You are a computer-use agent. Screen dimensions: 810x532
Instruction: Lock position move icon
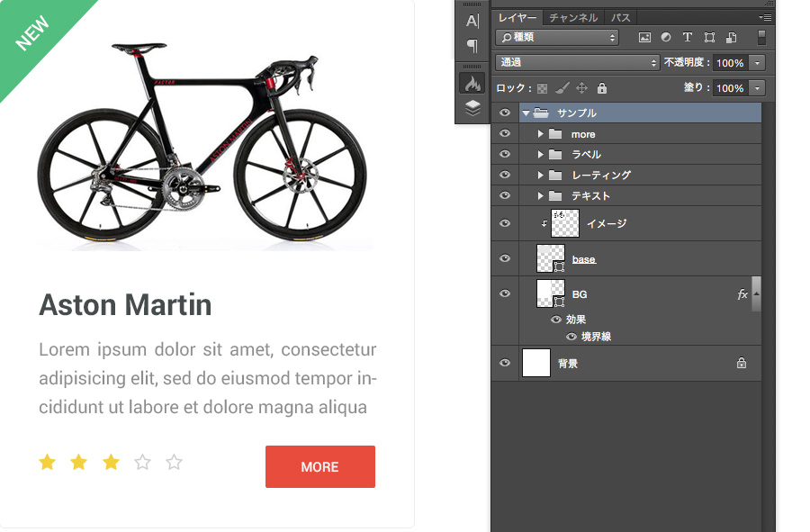point(581,88)
